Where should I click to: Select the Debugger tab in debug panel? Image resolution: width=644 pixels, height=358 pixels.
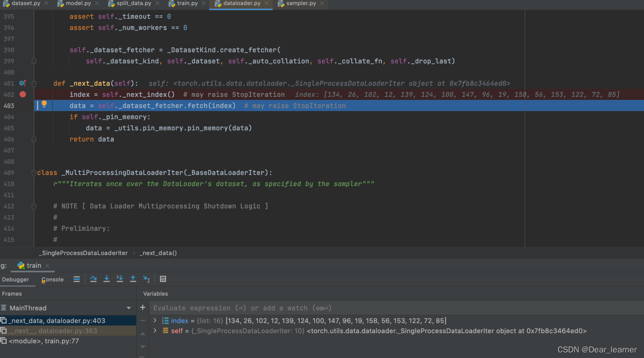click(x=15, y=280)
